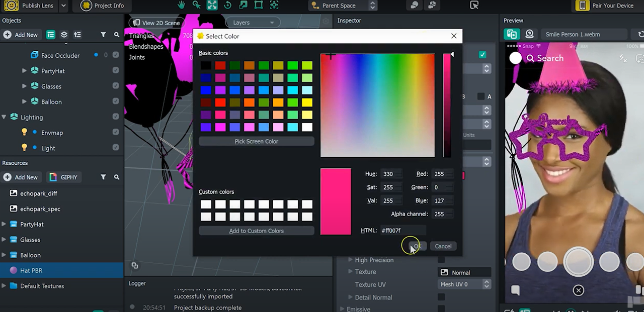Select the Scale tool
The height and width of the screenshot is (312, 644).
(x=243, y=5)
